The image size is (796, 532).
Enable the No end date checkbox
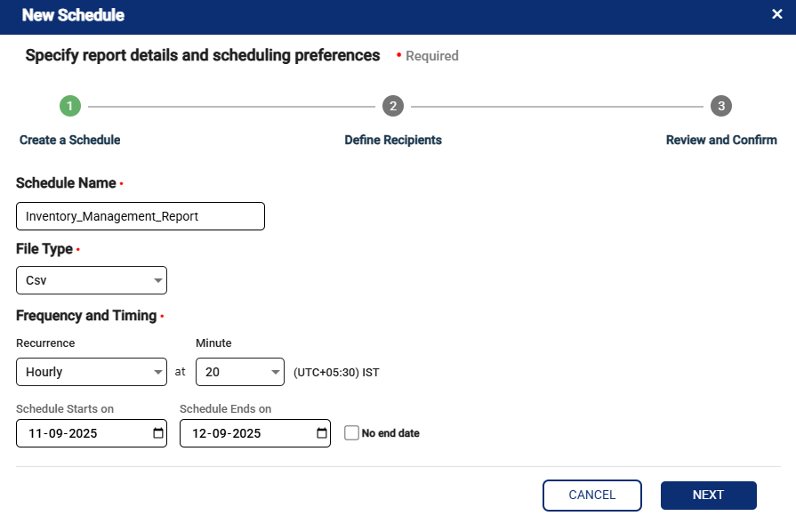[351, 433]
